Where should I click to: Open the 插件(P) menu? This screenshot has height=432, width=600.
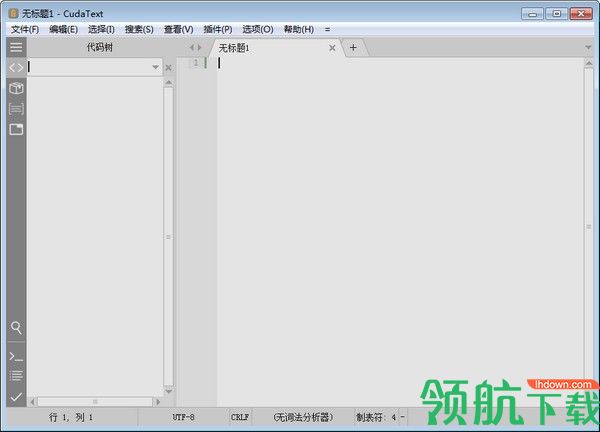pos(218,29)
